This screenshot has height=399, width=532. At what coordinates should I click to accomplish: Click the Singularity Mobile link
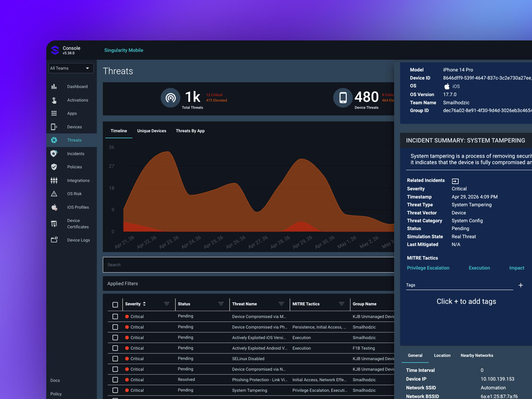(x=124, y=50)
